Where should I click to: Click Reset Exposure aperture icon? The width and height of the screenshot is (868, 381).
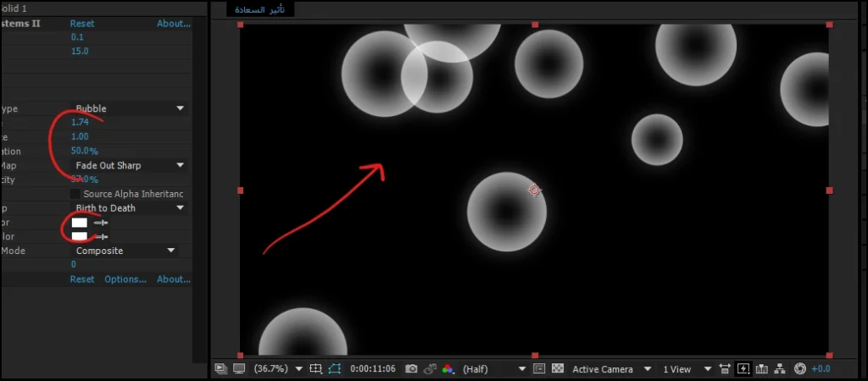point(799,368)
